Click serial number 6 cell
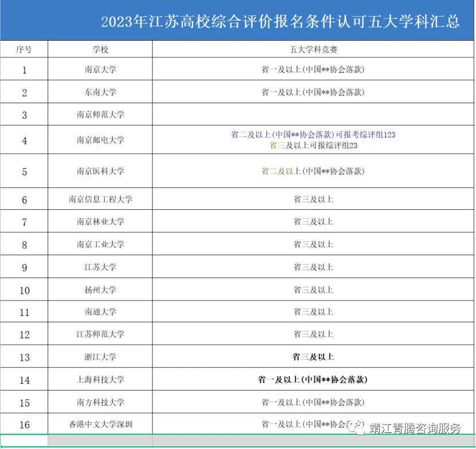Viewport: 476px width, 449px height. click(24, 199)
